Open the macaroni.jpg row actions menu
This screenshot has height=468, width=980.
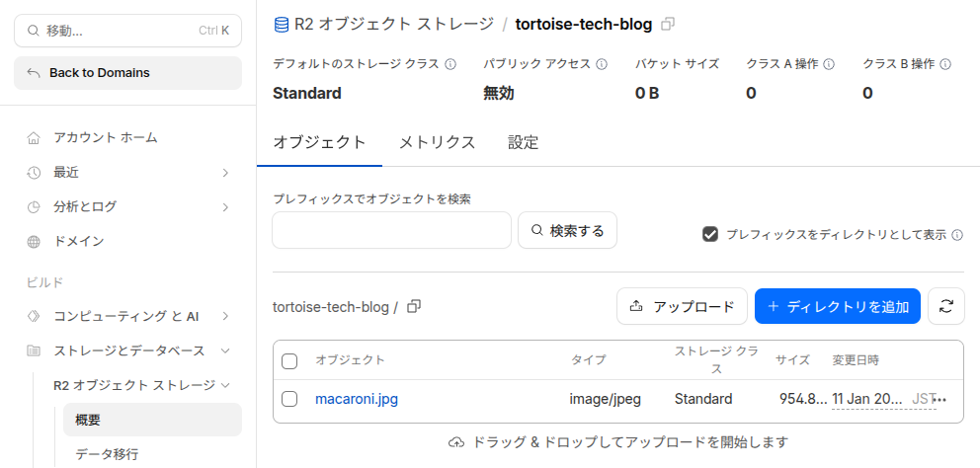pyautogui.click(x=939, y=400)
